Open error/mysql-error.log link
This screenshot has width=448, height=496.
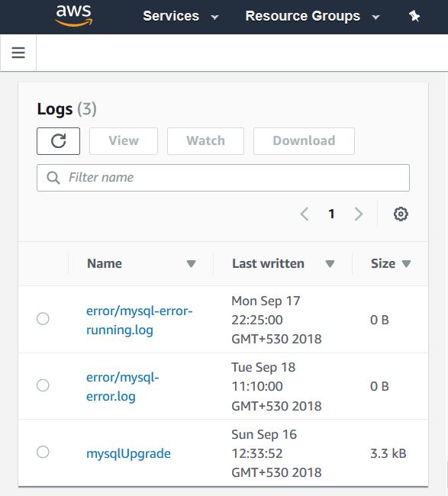point(122,387)
